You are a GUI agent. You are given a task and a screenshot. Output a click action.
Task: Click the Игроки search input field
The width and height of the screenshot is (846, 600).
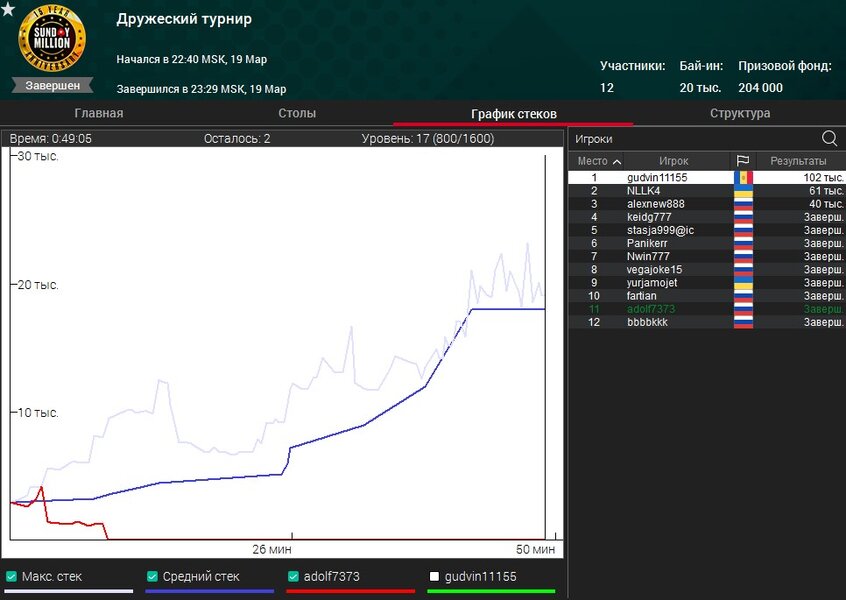click(690, 139)
